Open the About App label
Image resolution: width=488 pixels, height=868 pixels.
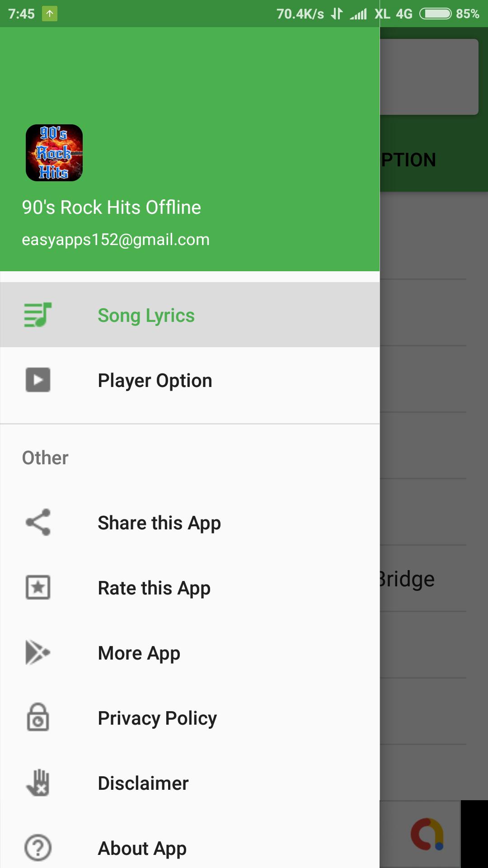click(x=142, y=849)
